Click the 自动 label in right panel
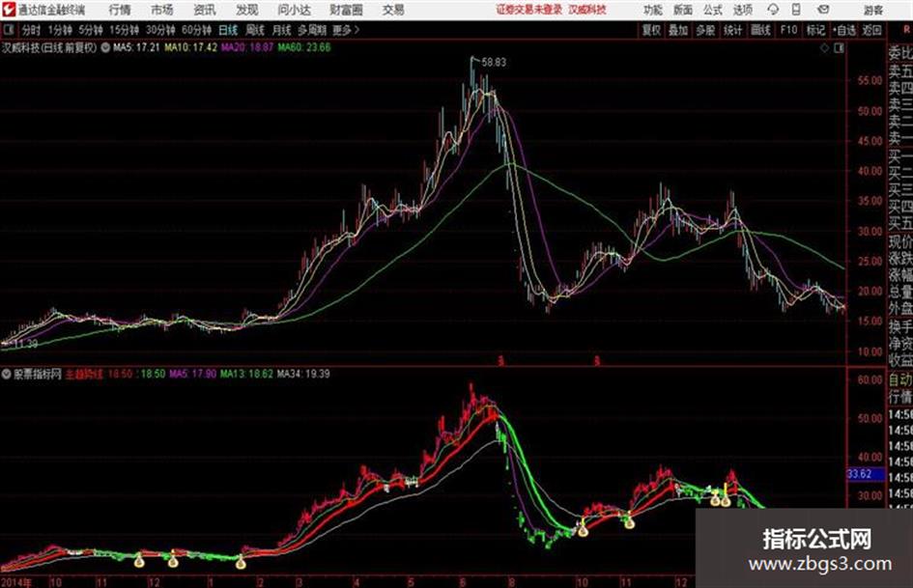Image resolution: width=913 pixels, height=588 pixels. pyautogui.click(x=900, y=379)
